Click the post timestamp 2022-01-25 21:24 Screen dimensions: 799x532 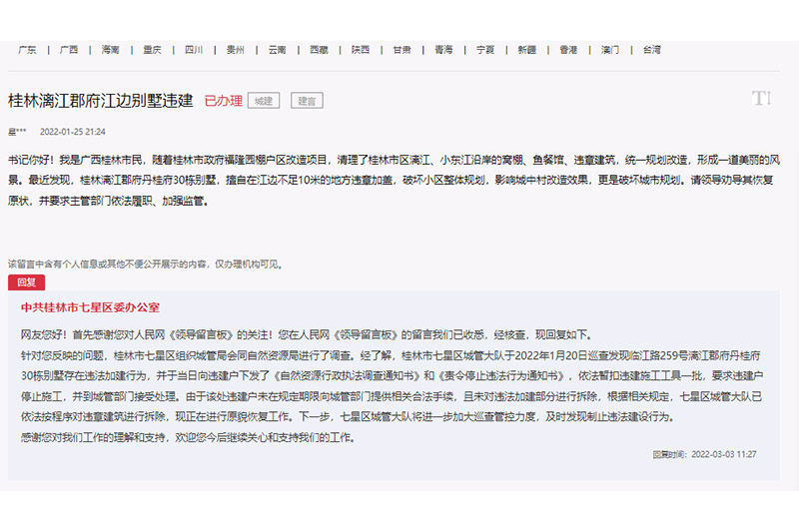coord(72,132)
